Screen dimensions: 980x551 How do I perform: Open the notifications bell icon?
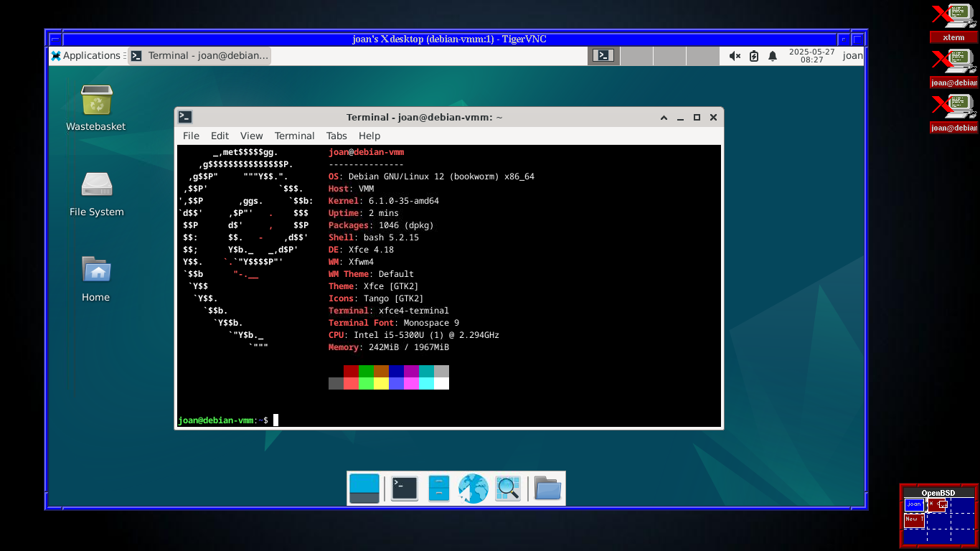point(773,56)
